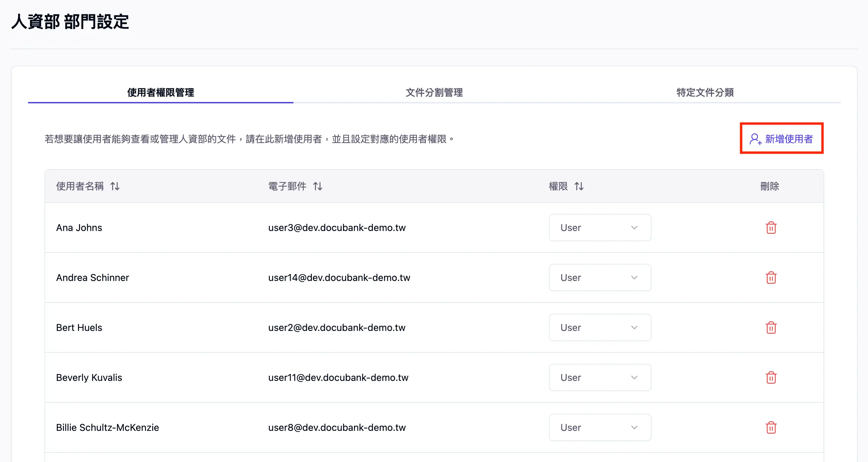Screen dimensions: 868x462
Task: Open the permission dropdown for Ana Johns
Action: coord(600,228)
